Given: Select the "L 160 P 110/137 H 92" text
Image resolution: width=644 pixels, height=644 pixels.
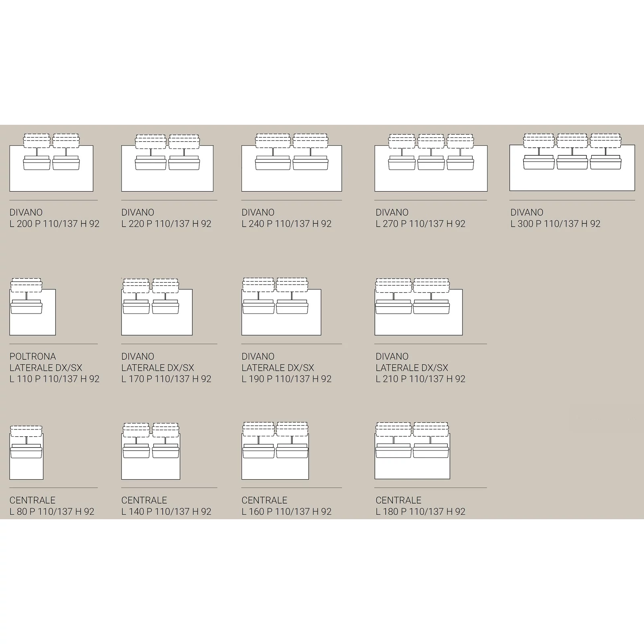Looking at the screenshot, I should point(286,512).
